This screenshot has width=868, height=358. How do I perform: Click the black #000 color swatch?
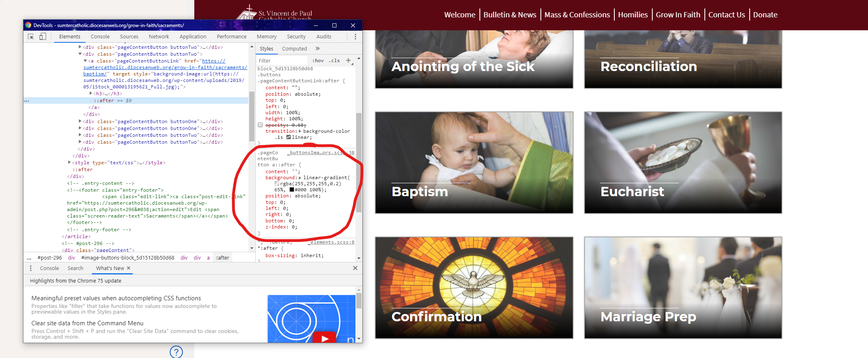coord(292,190)
